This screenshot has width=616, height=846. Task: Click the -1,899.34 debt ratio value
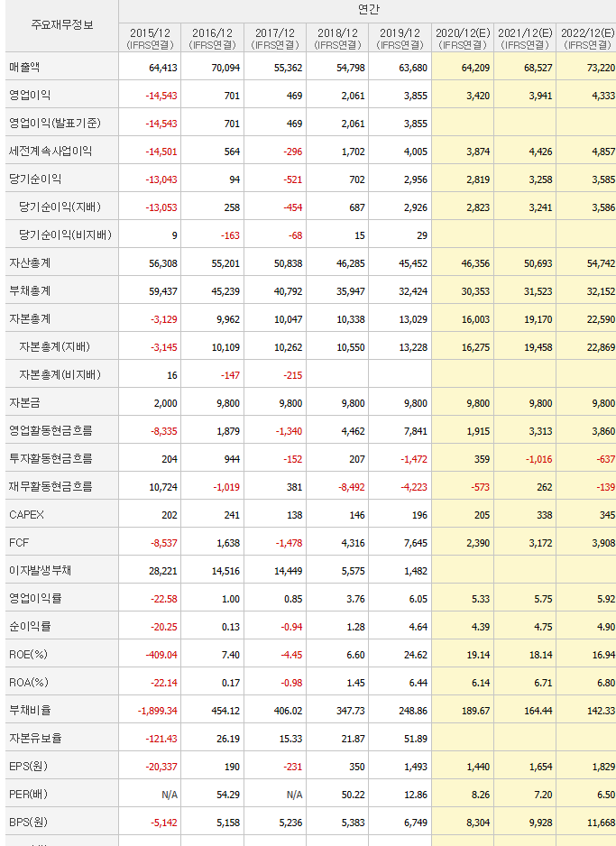tap(157, 711)
